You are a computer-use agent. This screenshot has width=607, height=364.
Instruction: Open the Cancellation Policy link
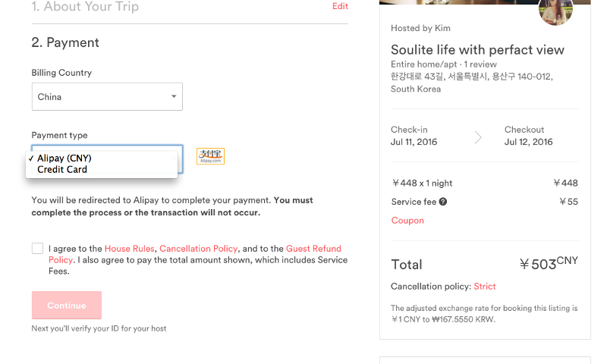(198, 249)
